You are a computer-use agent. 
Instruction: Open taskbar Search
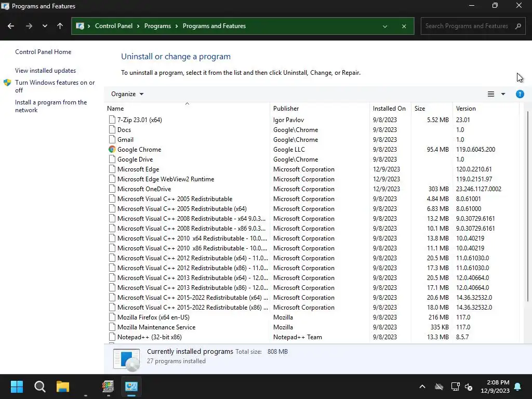tap(39, 387)
